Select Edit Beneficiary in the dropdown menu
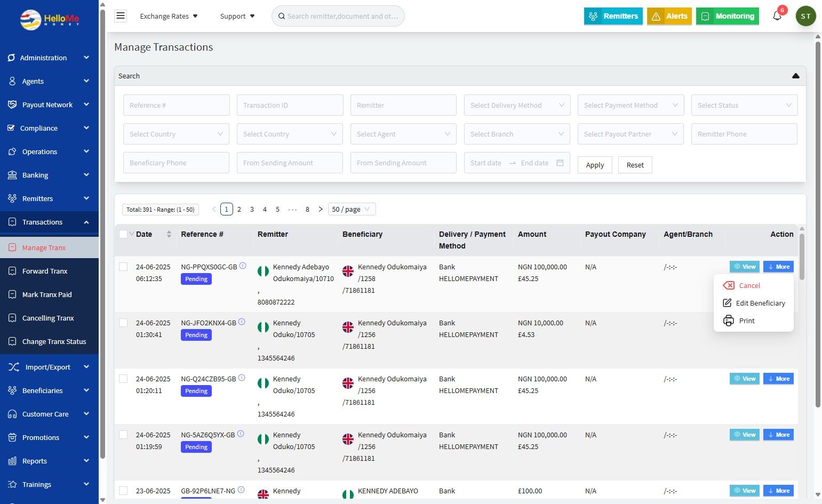The height and width of the screenshot is (504, 822). 760,303
